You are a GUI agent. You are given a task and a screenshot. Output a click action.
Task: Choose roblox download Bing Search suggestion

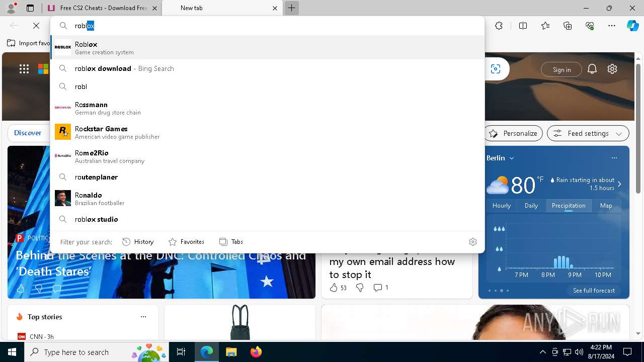coord(267,68)
